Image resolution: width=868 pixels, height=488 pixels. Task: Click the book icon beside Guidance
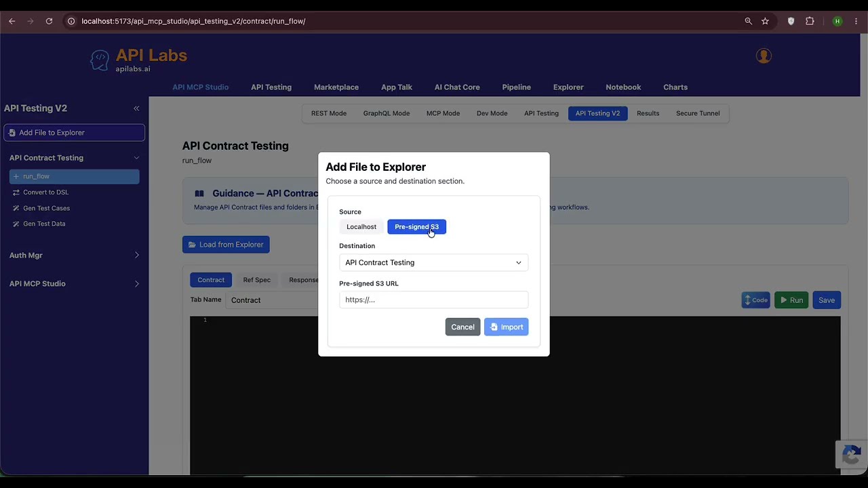click(199, 193)
